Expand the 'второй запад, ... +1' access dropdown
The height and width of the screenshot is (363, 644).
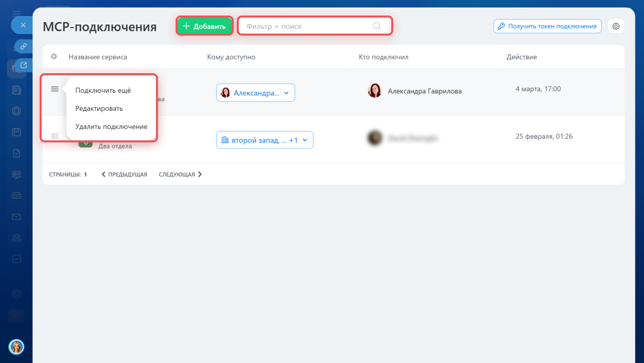(x=264, y=140)
